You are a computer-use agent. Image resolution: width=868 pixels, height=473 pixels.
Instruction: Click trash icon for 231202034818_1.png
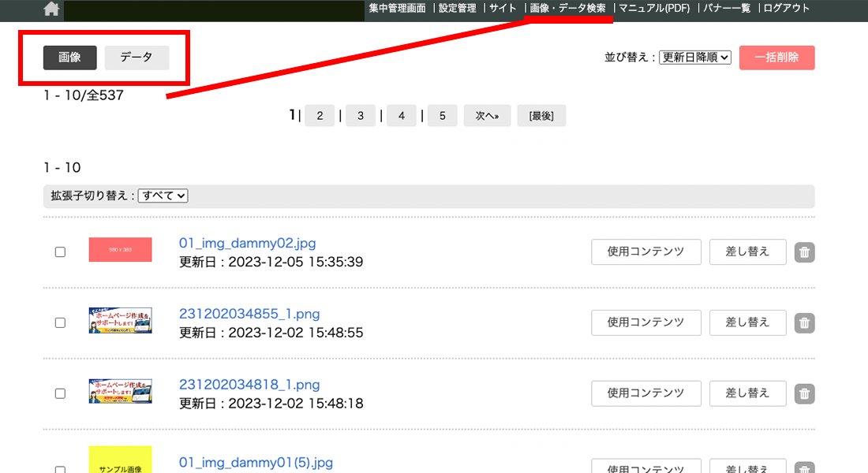coord(804,394)
